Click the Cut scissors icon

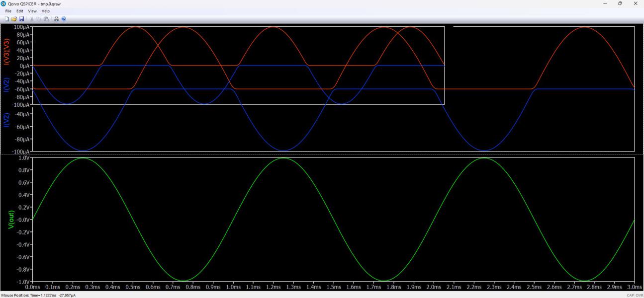coord(32,19)
